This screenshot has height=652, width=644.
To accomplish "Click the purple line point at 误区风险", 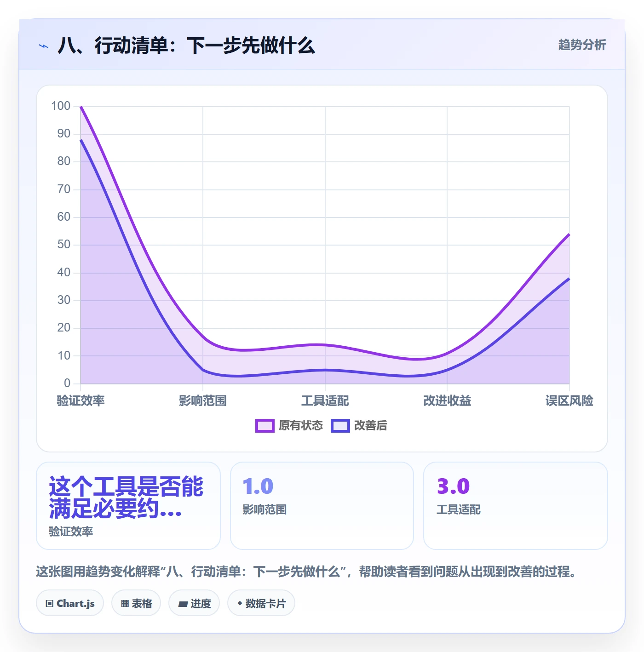I will pyautogui.click(x=569, y=234).
